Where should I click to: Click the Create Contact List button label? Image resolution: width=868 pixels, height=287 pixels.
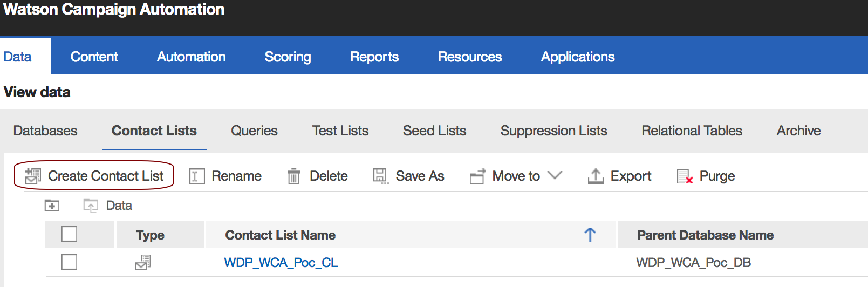click(106, 176)
